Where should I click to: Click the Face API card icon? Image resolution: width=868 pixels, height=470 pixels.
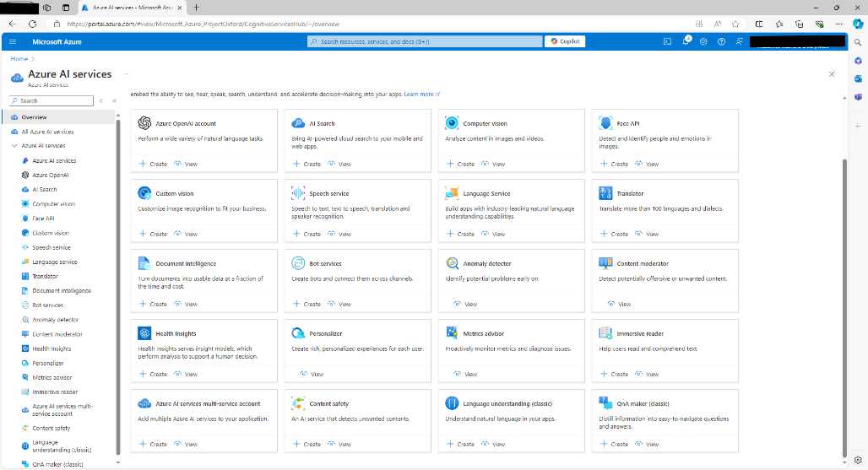coord(605,122)
